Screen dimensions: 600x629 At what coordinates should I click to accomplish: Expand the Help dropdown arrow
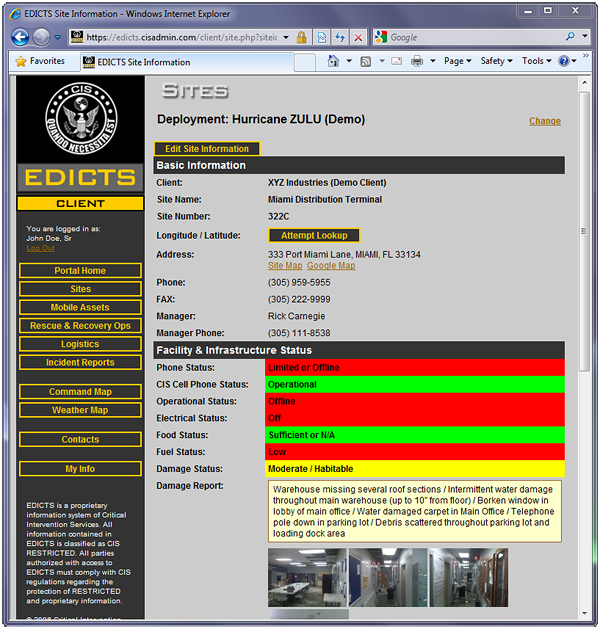pyautogui.click(x=574, y=61)
